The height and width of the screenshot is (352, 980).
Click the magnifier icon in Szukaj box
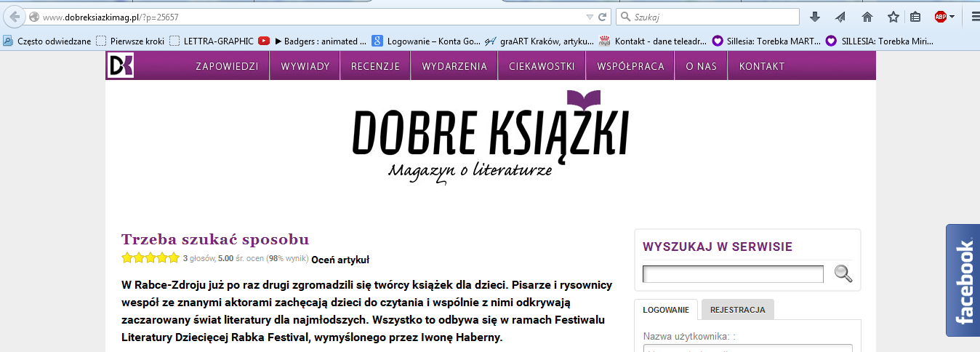coord(625,17)
